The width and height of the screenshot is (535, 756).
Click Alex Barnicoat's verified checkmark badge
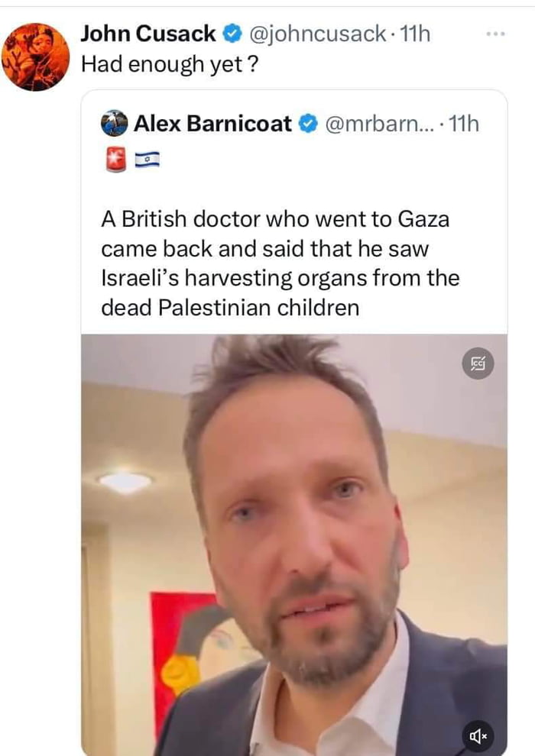pyautogui.click(x=307, y=124)
